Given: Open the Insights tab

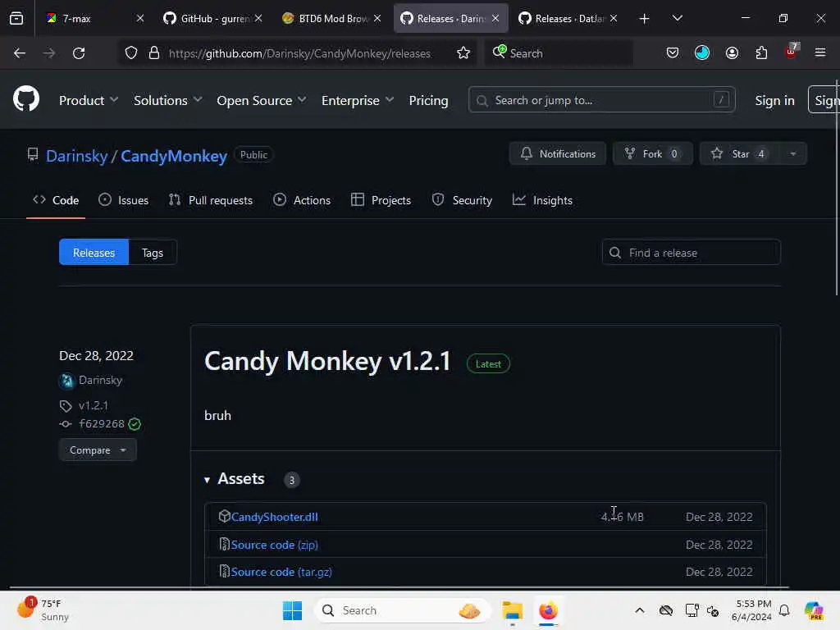Looking at the screenshot, I should 543,200.
